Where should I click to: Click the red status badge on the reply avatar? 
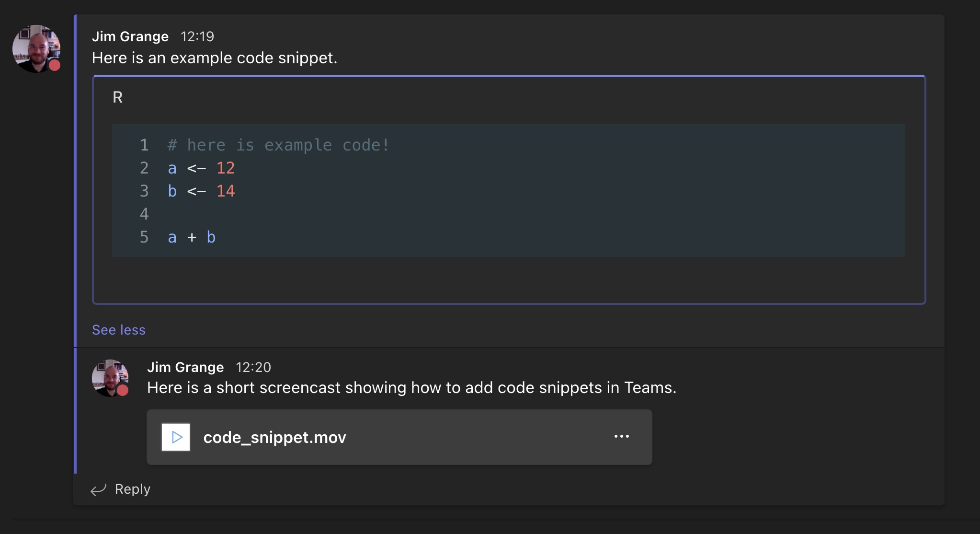[123, 390]
